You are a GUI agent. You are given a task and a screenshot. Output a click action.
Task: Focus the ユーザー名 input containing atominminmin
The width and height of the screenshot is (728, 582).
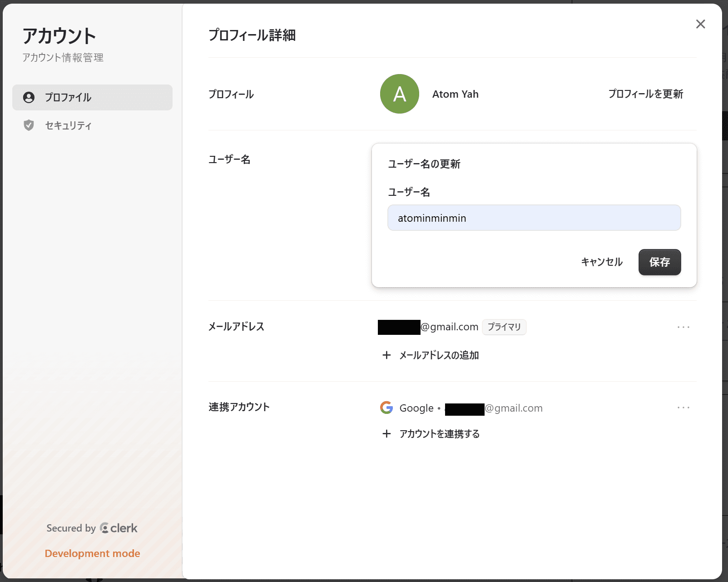point(534,218)
